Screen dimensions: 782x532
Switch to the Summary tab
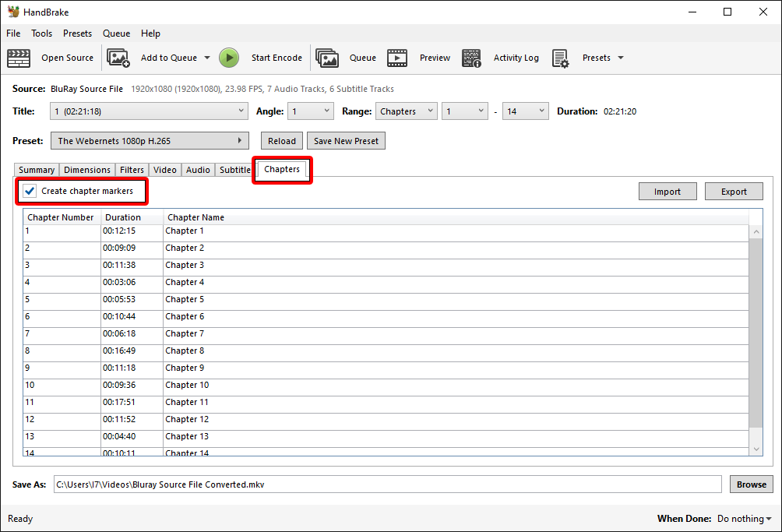click(x=37, y=170)
